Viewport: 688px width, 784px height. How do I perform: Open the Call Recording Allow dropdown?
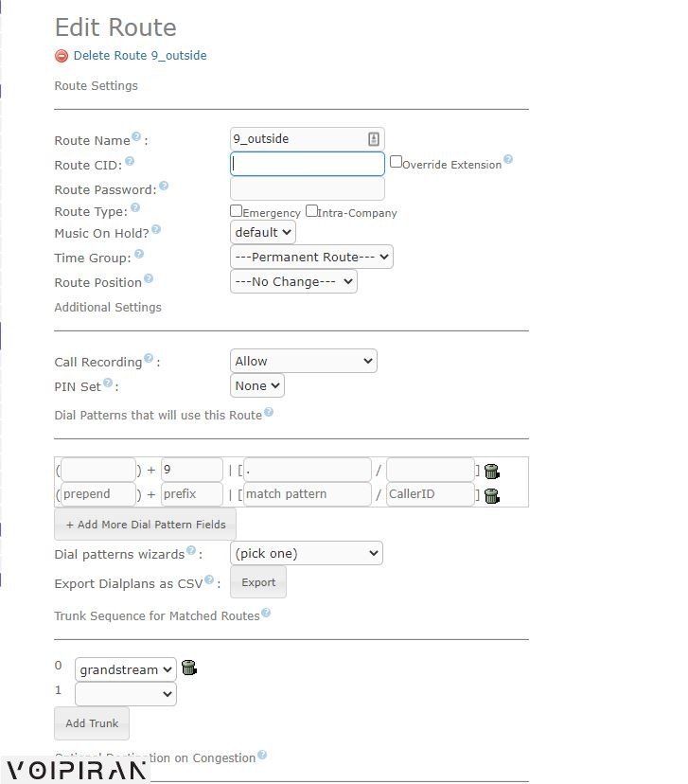click(304, 361)
